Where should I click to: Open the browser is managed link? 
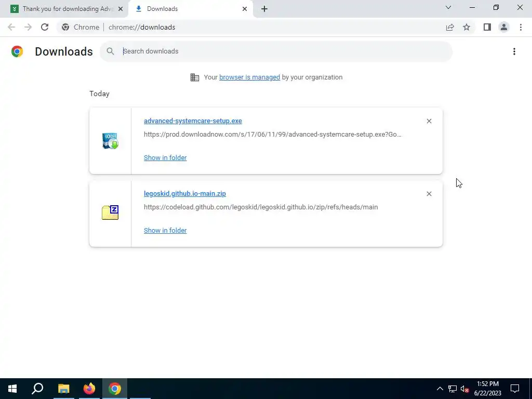(x=250, y=77)
